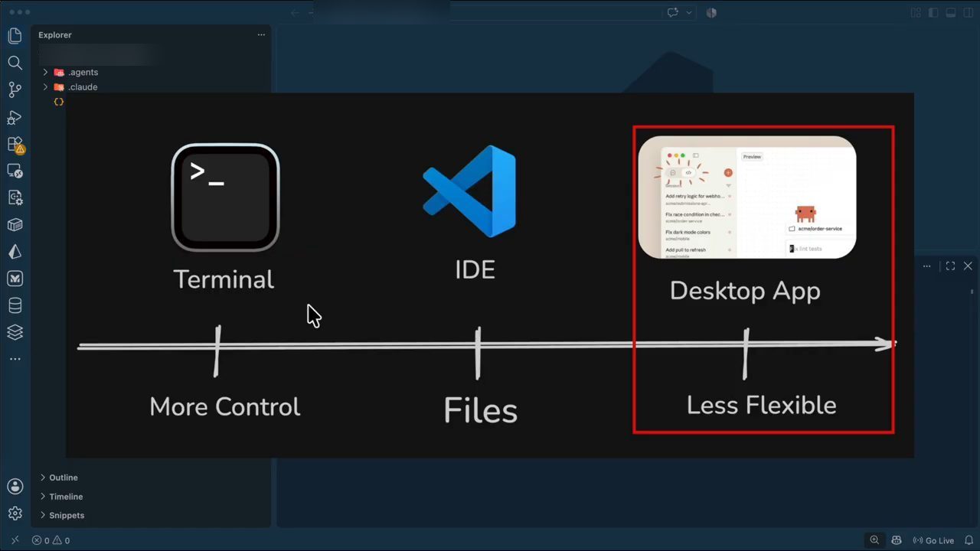Toggle bottom panel visibility
980x551 pixels.
click(x=951, y=12)
